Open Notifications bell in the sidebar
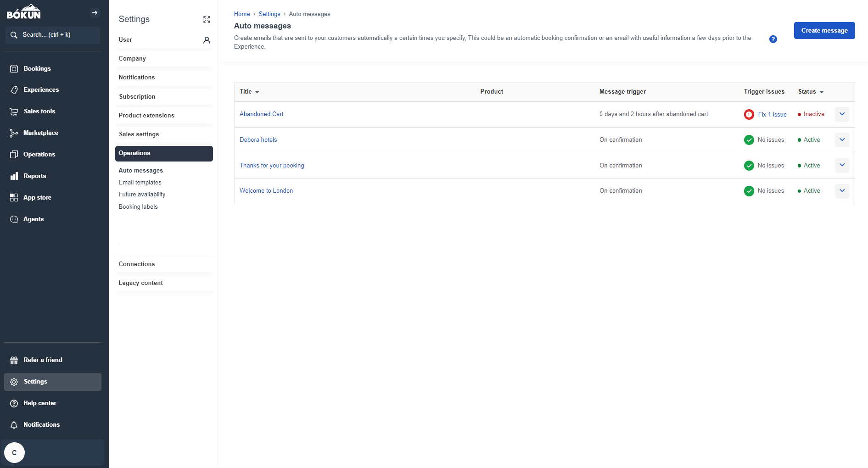 tap(14, 424)
